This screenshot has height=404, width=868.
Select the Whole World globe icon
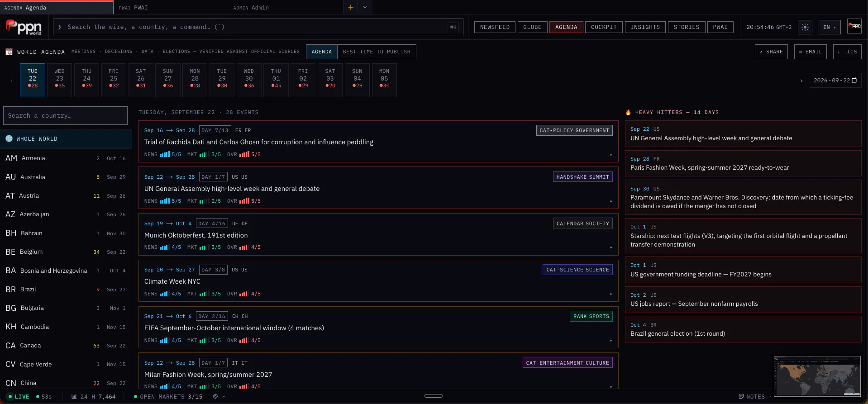point(9,138)
